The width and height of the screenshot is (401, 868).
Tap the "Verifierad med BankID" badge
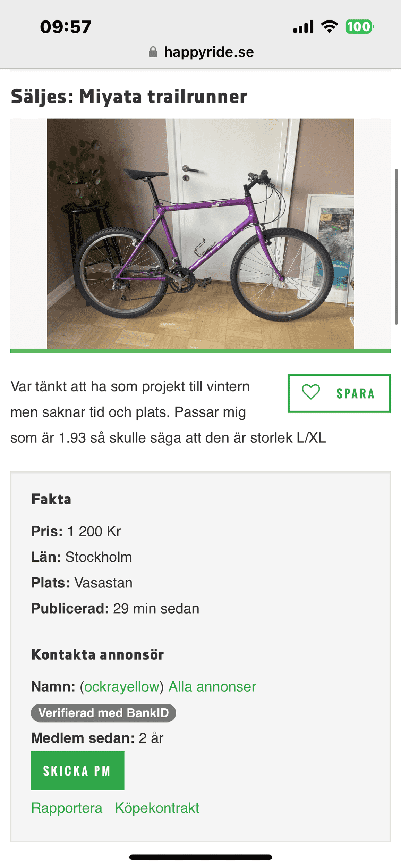103,713
